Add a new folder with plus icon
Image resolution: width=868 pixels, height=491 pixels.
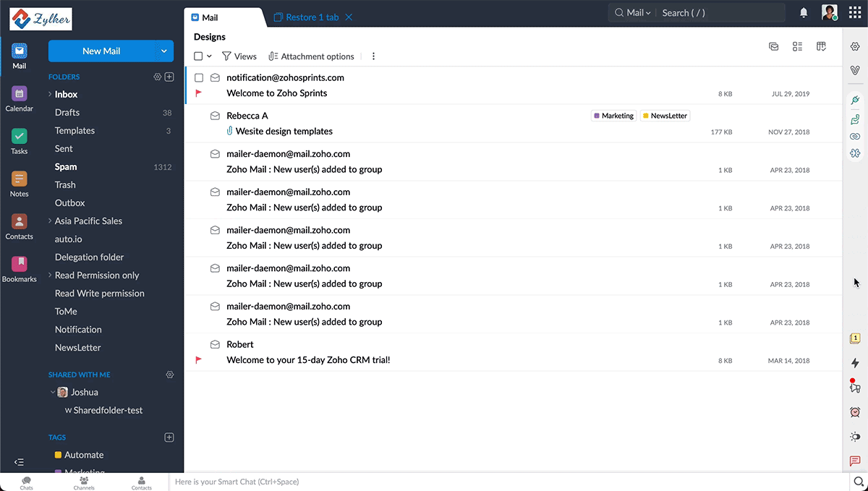169,77
